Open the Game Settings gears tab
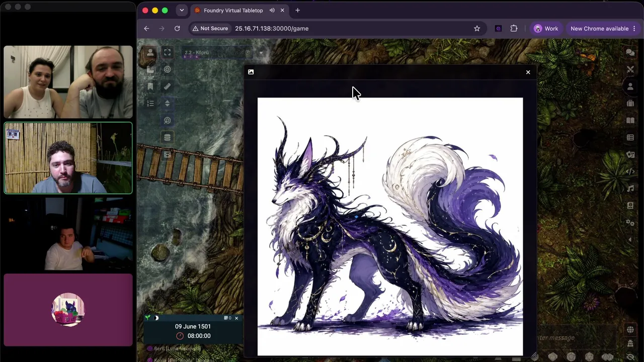Screen dimensions: 644x362 pyautogui.click(x=630, y=223)
